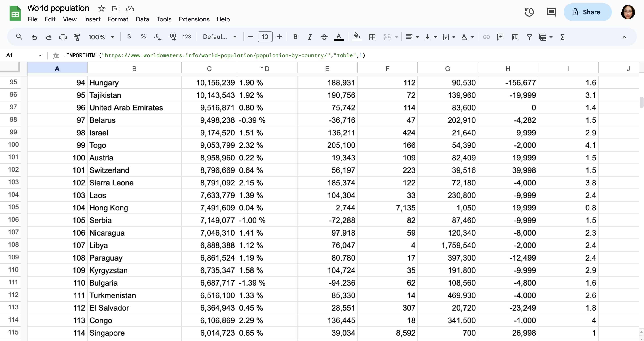Click the print icon
This screenshot has width=644, height=341.
coord(63,37)
